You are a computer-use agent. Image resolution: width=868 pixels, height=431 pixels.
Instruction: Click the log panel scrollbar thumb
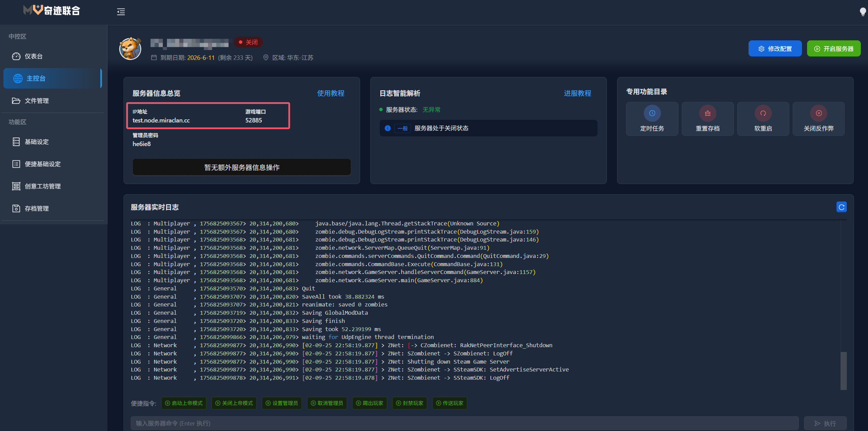(843, 370)
